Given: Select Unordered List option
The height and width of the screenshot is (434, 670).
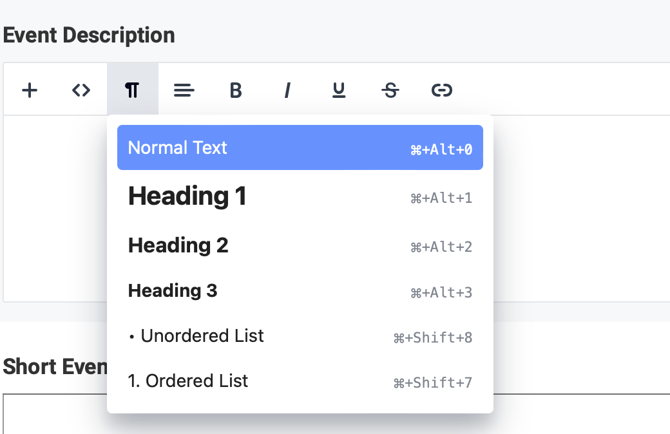Looking at the screenshot, I should pyautogui.click(x=300, y=336).
